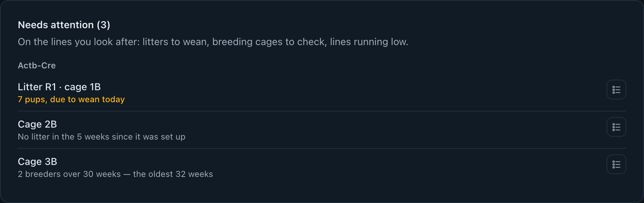Click the 'the oldest 32 weeks' text
This screenshot has width=644, height=203.
pyautogui.click(x=173, y=174)
